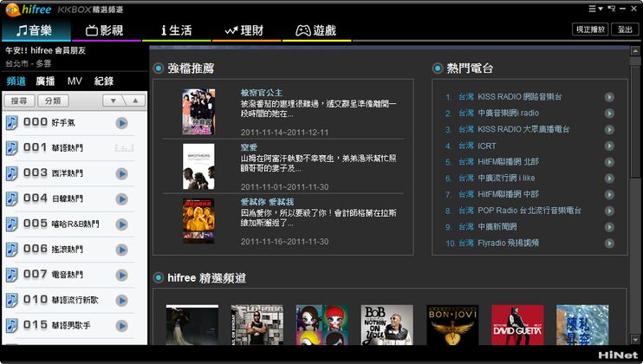Play channel 010 華語流行新歌
The width and height of the screenshot is (643, 364).
[122, 301]
